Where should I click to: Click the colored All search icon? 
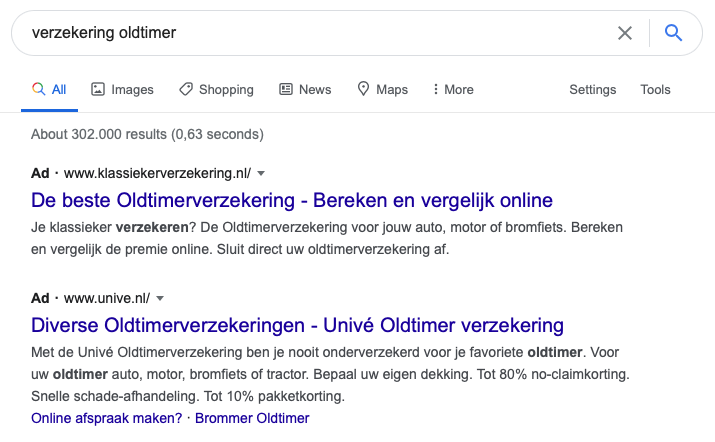click(x=39, y=89)
